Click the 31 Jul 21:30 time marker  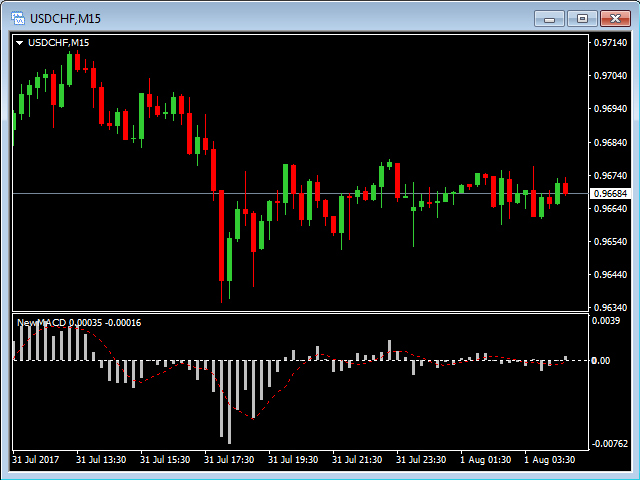point(357,460)
